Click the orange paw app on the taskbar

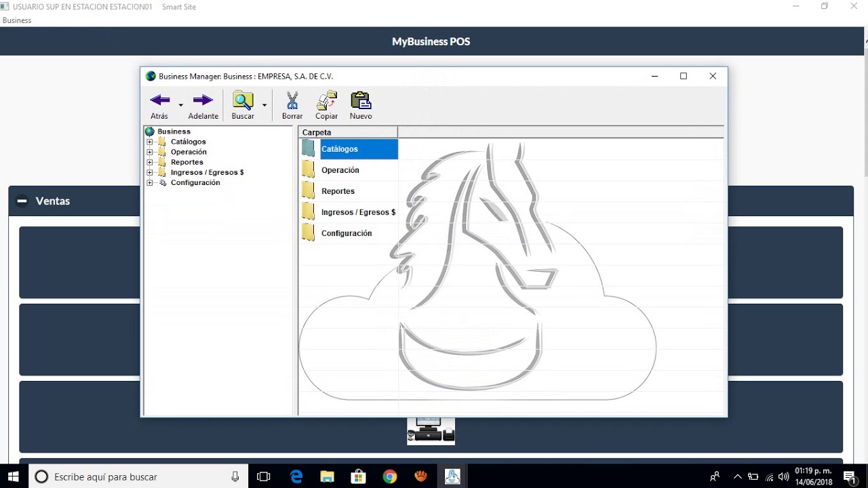420,476
